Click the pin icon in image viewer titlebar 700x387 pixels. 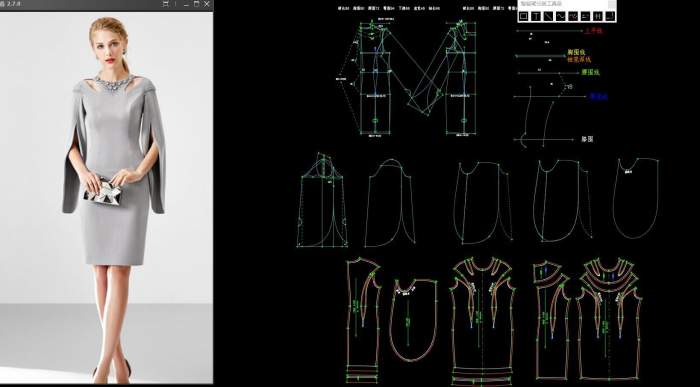click(x=166, y=4)
